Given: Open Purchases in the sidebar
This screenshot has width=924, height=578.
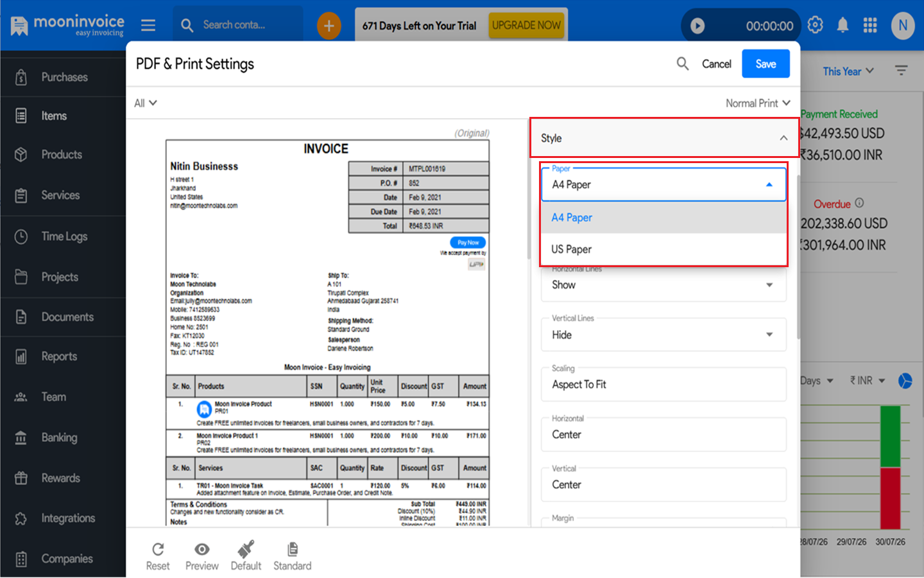Looking at the screenshot, I should coord(63,77).
